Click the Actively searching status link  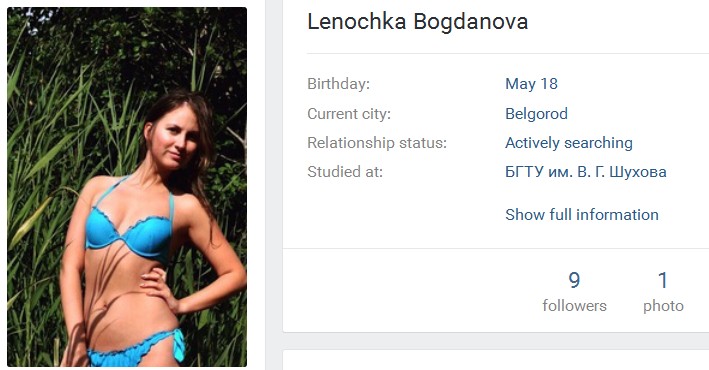click(569, 143)
